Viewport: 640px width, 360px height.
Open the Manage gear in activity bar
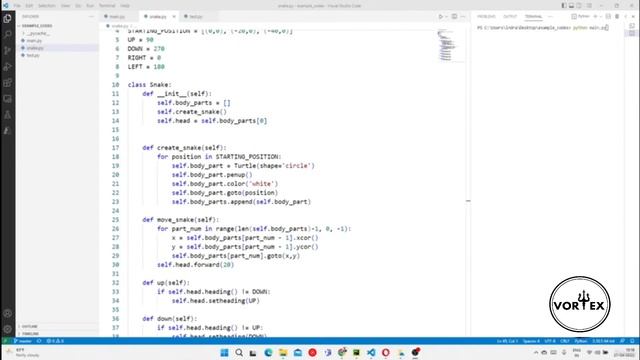click(7, 329)
